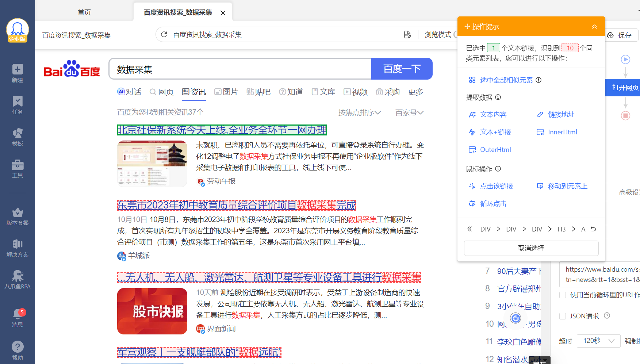
Task: Open 八爪鱼RPA in the sidebar
Action: click(x=18, y=280)
